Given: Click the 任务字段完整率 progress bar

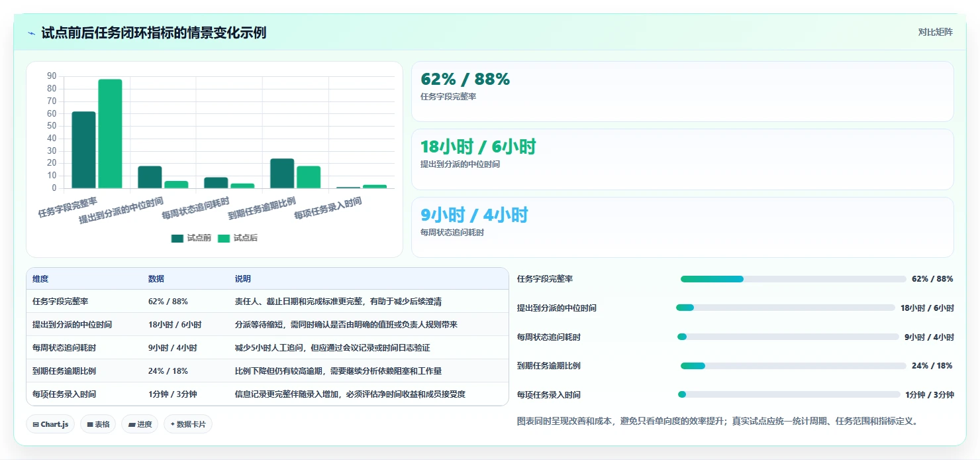Looking at the screenshot, I should pos(793,279).
